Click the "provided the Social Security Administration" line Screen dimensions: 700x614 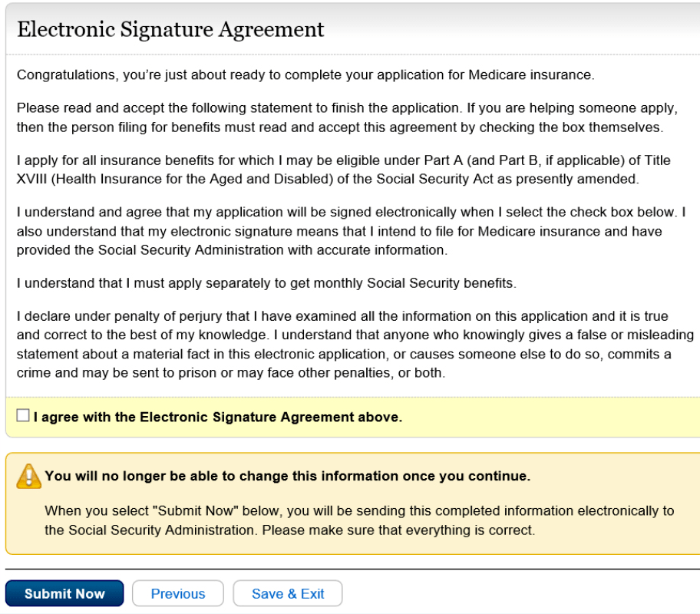[232, 250]
